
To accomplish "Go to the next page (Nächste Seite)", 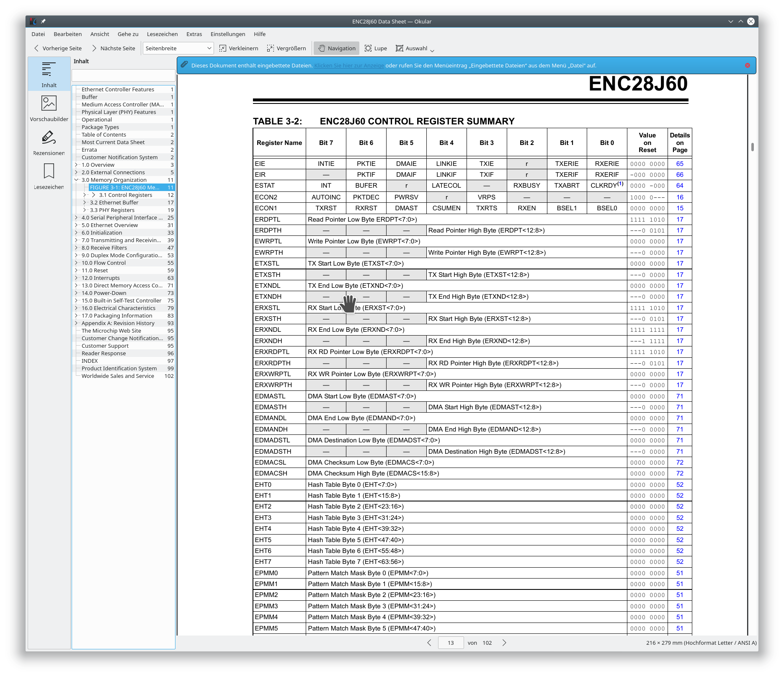I will [113, 48].
